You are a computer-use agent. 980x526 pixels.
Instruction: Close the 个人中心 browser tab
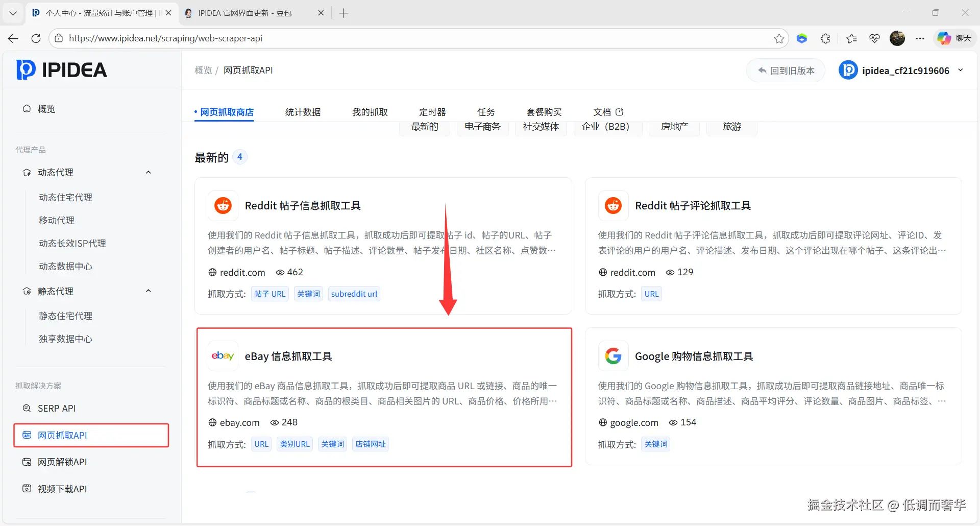click(168, 13)
